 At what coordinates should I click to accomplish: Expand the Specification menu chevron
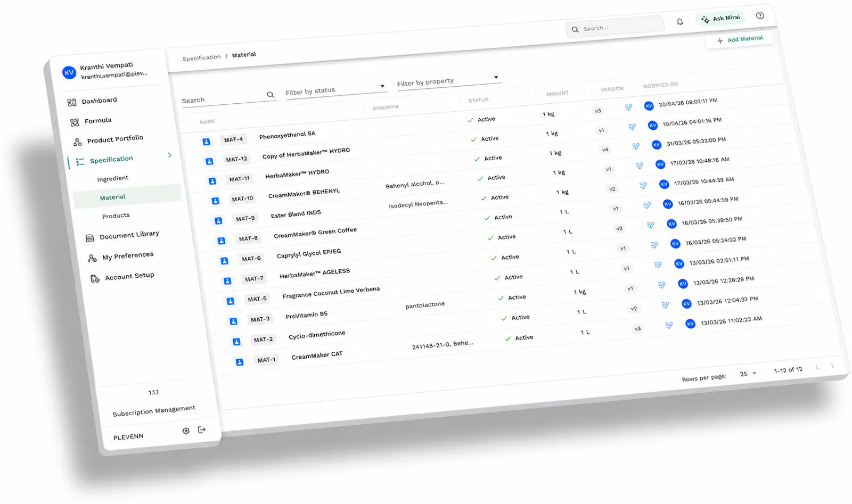170,155
